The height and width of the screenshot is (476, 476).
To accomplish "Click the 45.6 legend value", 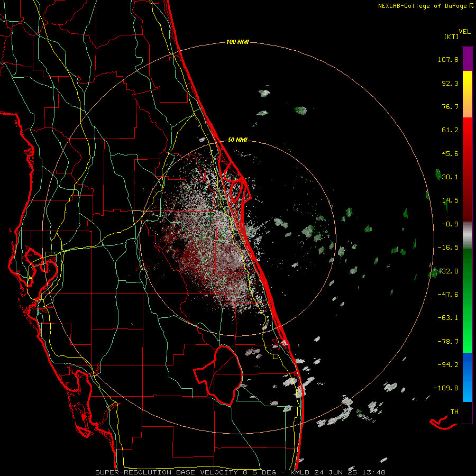I will [450, 153].
